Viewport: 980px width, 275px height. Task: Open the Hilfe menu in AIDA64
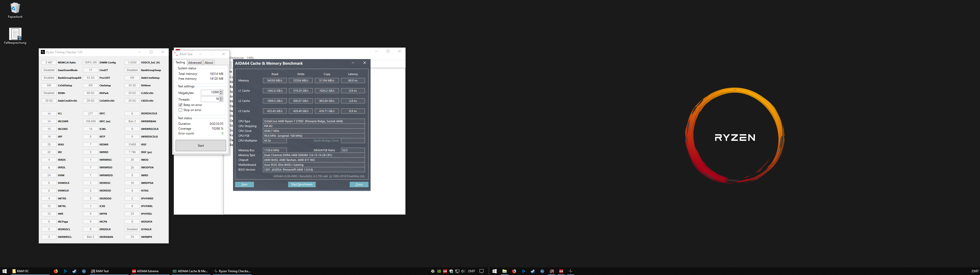(x=250, y=58)
